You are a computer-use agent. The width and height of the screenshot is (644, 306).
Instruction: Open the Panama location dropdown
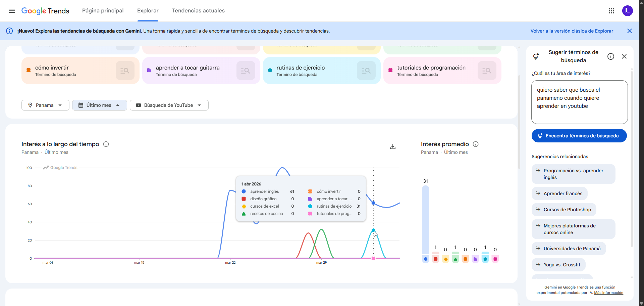45,105
